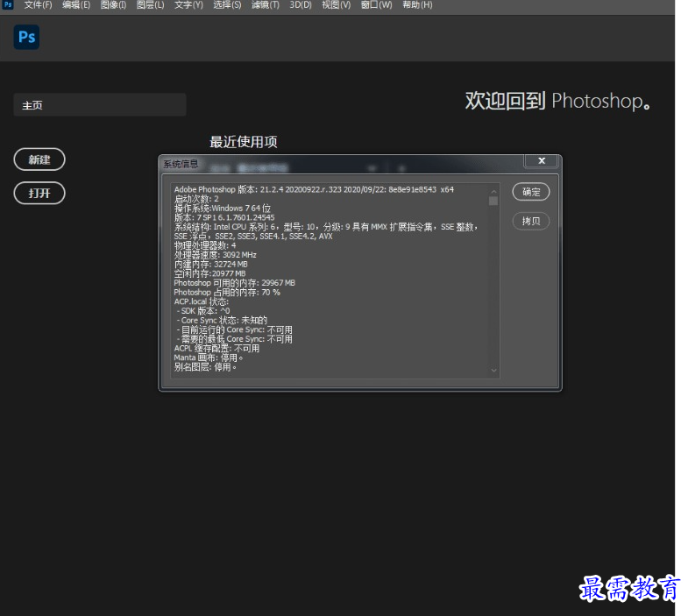The height and width of the screenshot is (616, 688).
Task: Click Photoshop 可用的内存 line
Action: 234,283
